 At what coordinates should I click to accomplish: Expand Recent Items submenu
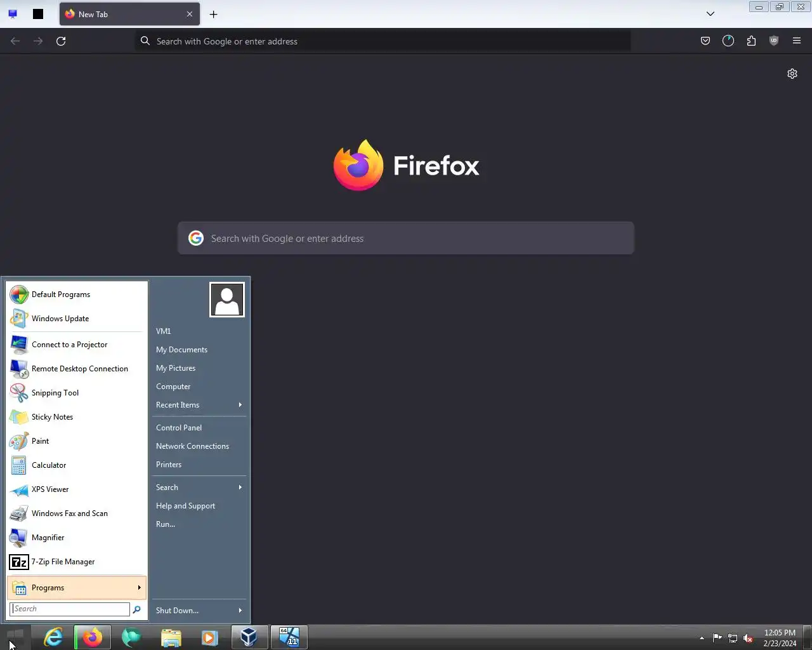[x=199, y=405]
